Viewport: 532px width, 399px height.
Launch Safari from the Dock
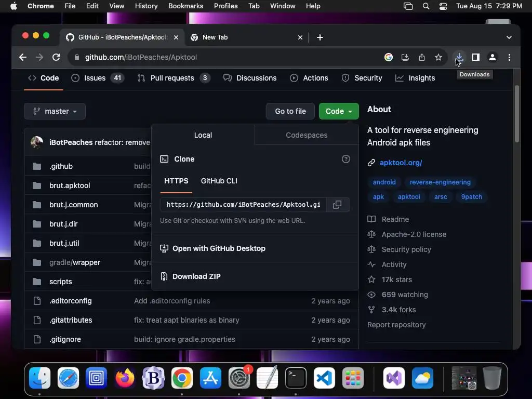coord(68,378)
